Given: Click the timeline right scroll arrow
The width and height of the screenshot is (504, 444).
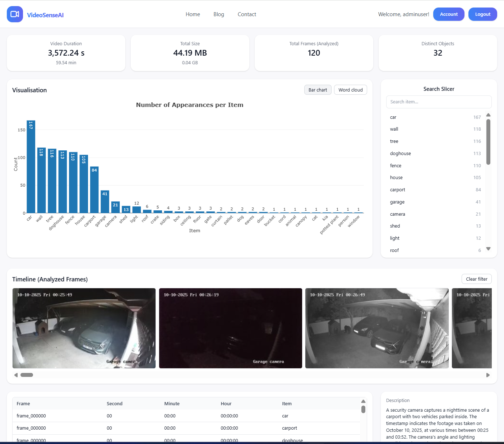Looking at the screenshot, I should pos(488,375).
